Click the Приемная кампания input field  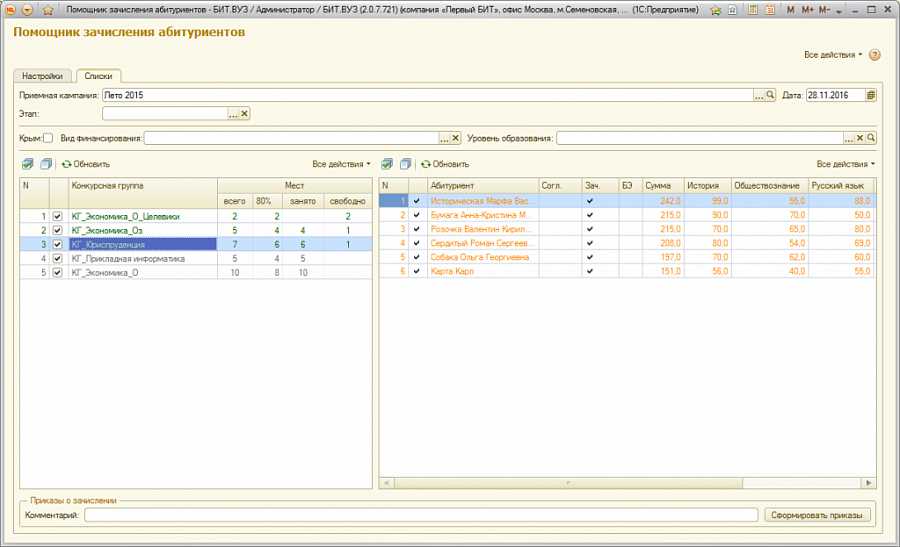(428, 95)
